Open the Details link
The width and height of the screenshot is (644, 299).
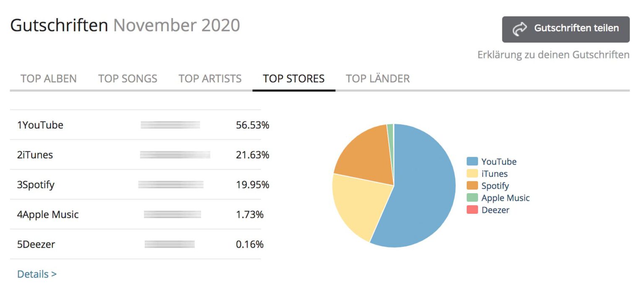[x=36, y=274]
